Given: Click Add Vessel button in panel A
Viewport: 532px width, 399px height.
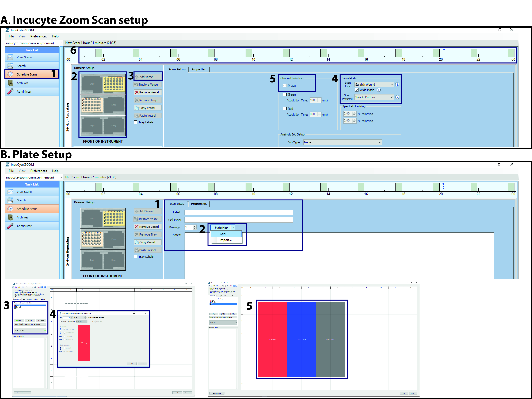Looking at the screenshot, I should (148, 77).
